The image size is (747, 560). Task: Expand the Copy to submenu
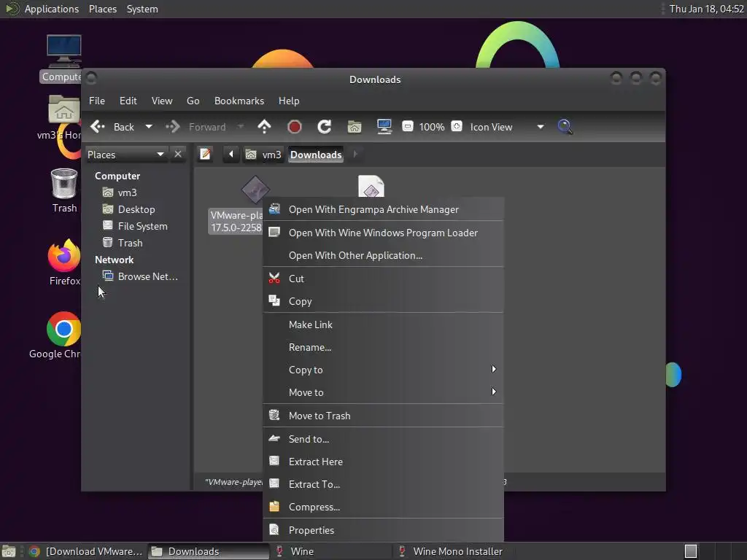(383, 370)
